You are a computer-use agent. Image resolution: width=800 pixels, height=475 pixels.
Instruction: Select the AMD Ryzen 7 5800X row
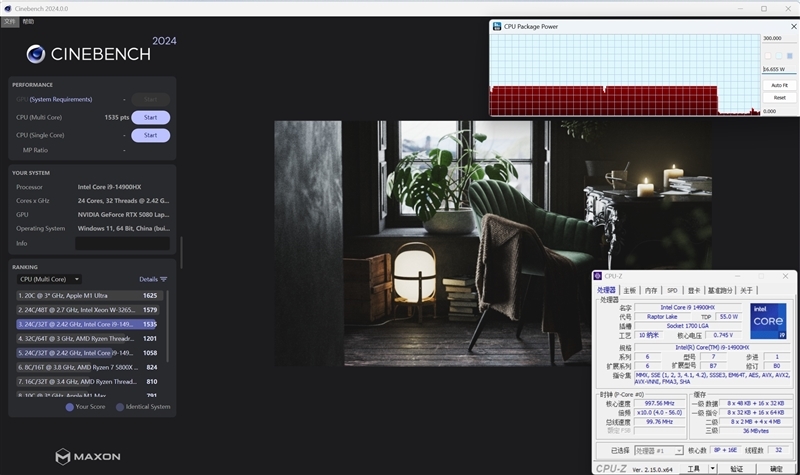[89, 367]
